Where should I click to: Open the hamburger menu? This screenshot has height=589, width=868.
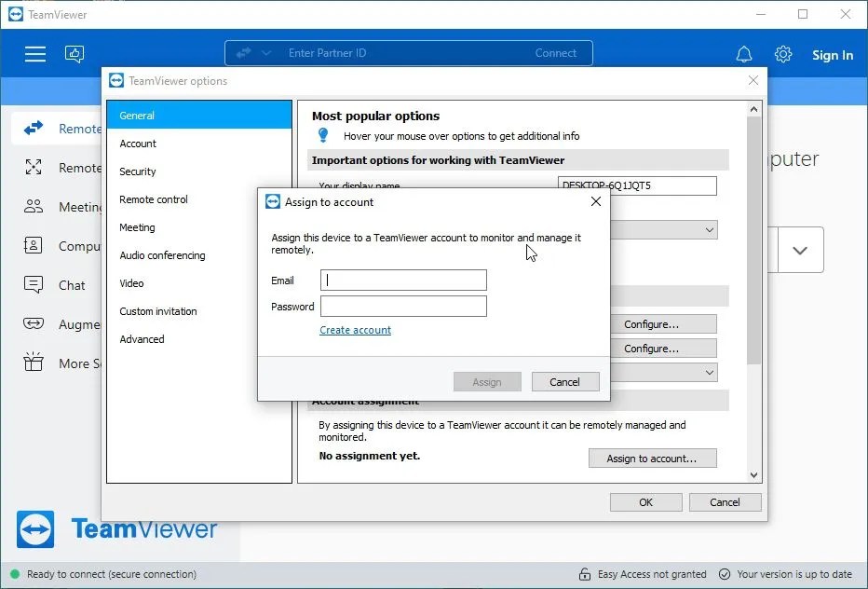click(35, 54)
